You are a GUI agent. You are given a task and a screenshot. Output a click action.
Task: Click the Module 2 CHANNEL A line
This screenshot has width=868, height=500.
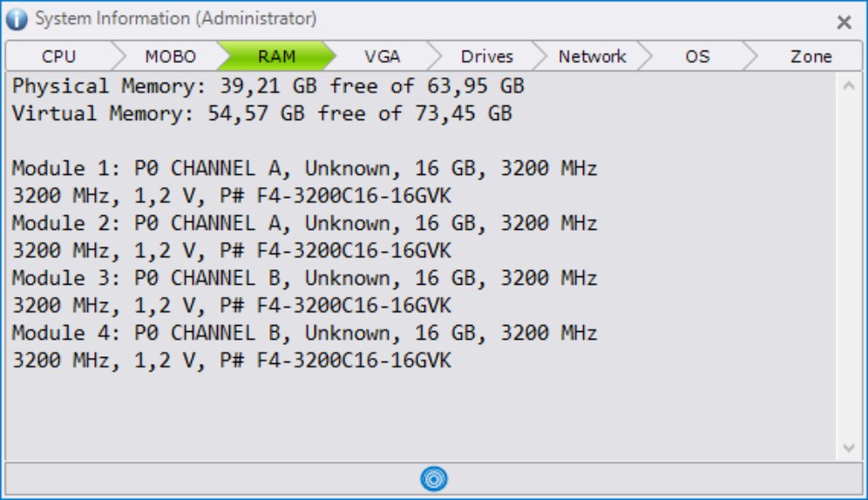[x=304, y=224]
